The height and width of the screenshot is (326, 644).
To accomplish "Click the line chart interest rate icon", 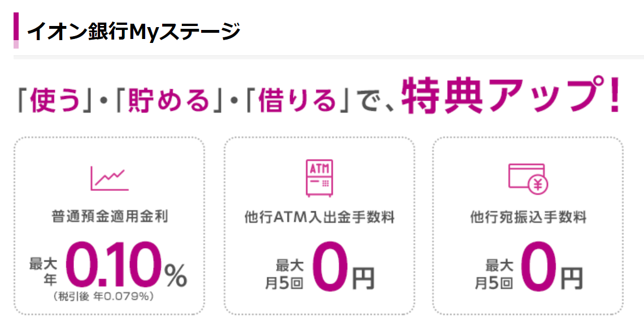I will tap(110, 178).
